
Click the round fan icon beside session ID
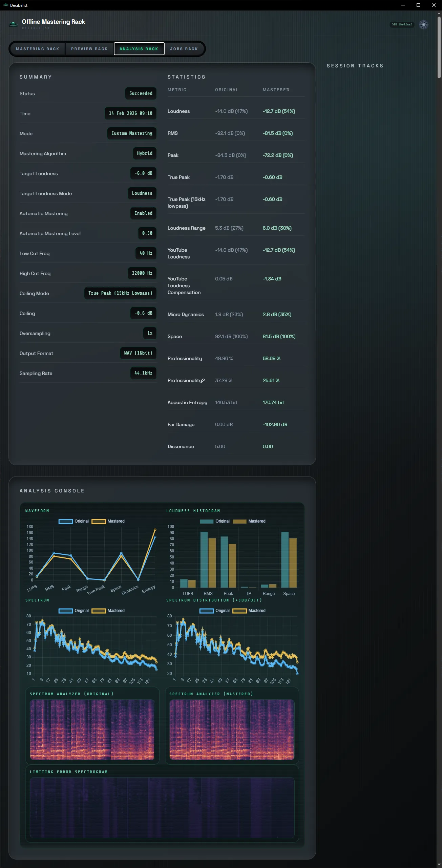[x=423, y=24]
